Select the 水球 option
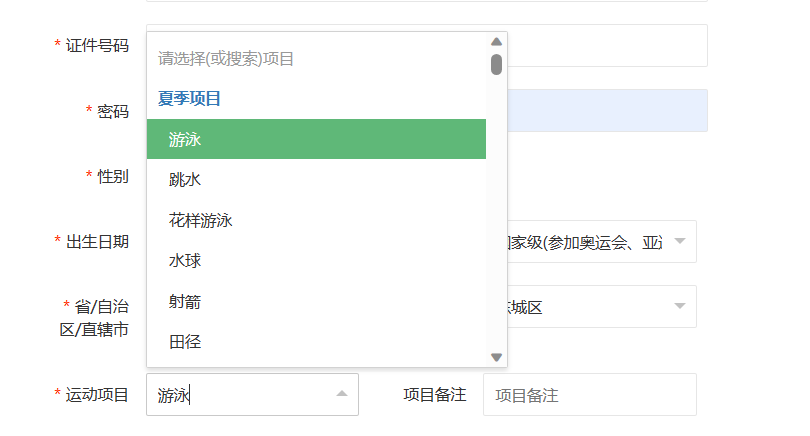The image size is (810, 436). pos(316,260)
